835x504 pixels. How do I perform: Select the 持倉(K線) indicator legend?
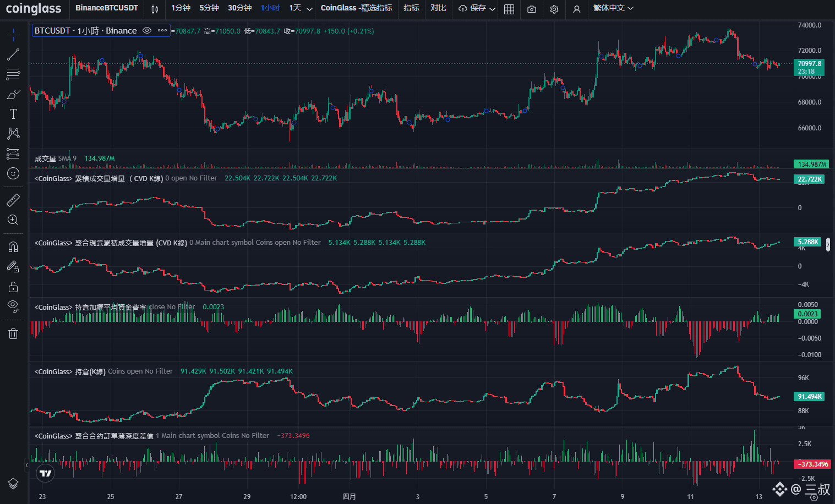tap(103, 371)
